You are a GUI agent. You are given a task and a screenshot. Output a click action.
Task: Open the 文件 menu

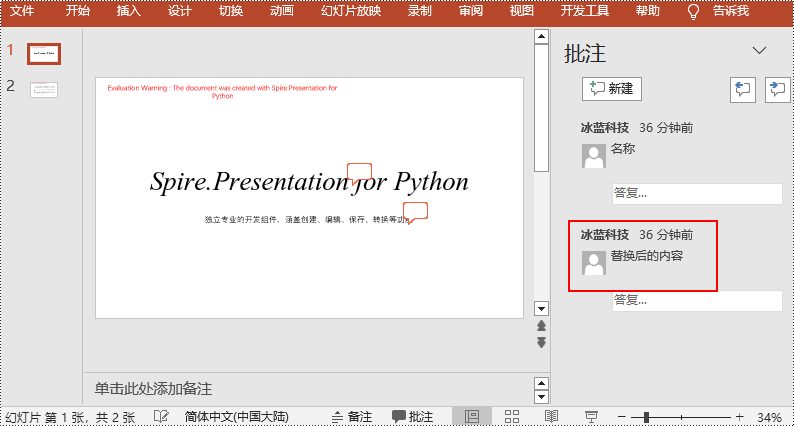click(22, 11)
